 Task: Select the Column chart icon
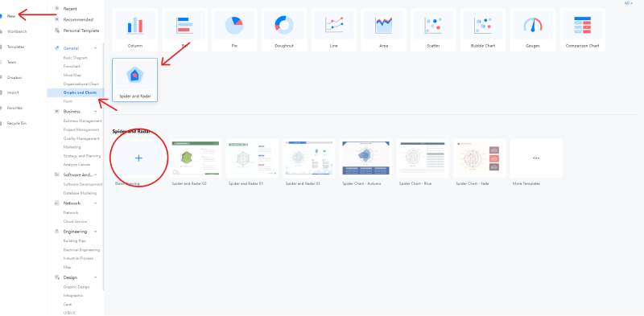point(134,25)
